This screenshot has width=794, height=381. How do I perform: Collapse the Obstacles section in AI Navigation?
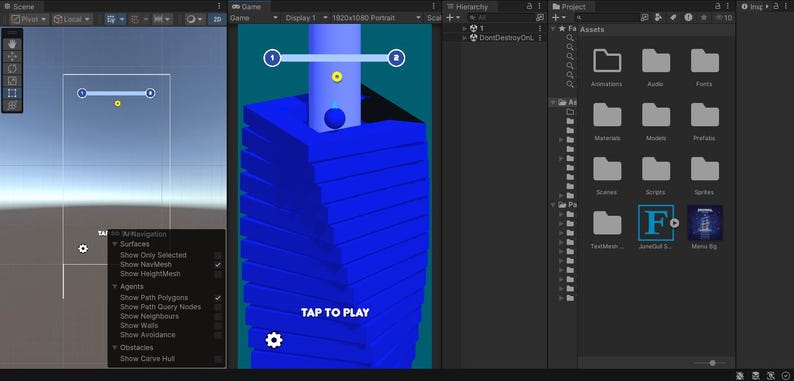[x=115, y=348]
